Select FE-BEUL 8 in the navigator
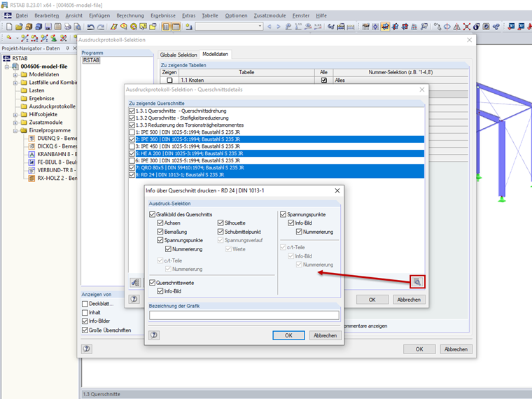Viewport: 532px width, 399px height. (53, 162)
